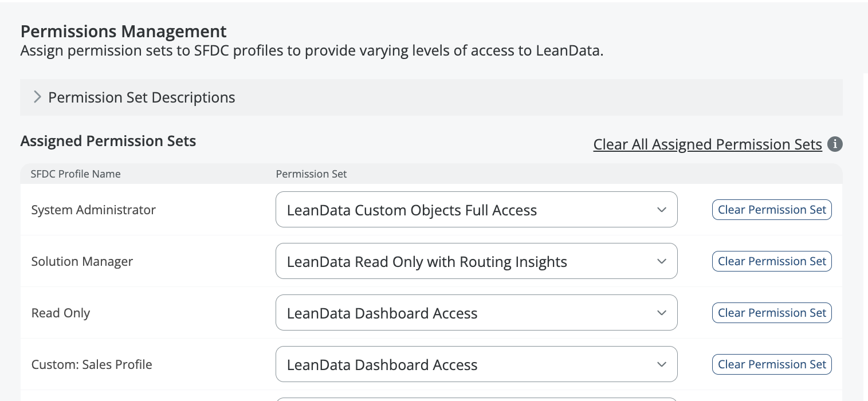This screenshot has width=868, height=401.
Task: Toggle the Permission Set Descriptions section header
Action: 142,97
